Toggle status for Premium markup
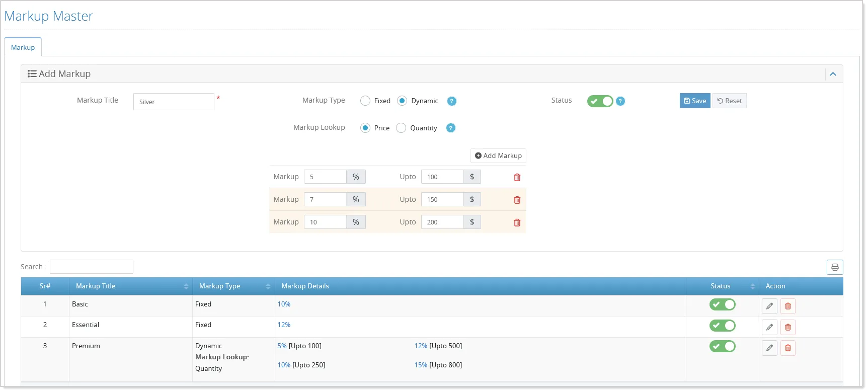This screenshot has width=868, height=392. point(723,346)
